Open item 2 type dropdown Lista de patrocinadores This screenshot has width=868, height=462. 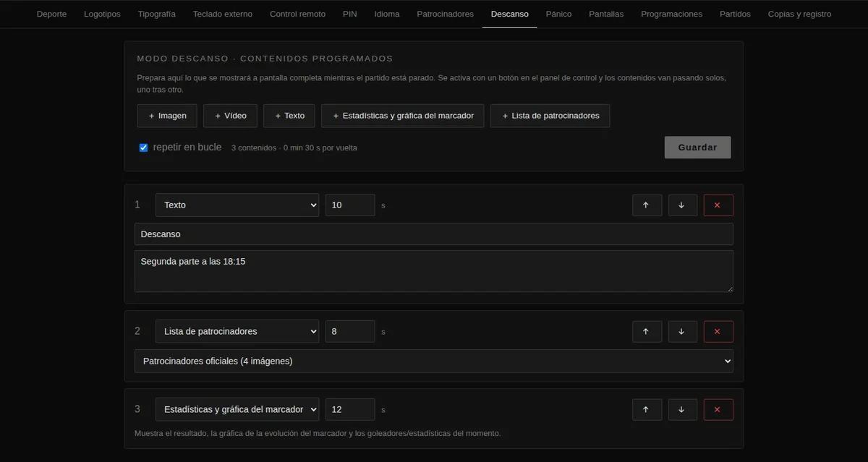[237, 332]
